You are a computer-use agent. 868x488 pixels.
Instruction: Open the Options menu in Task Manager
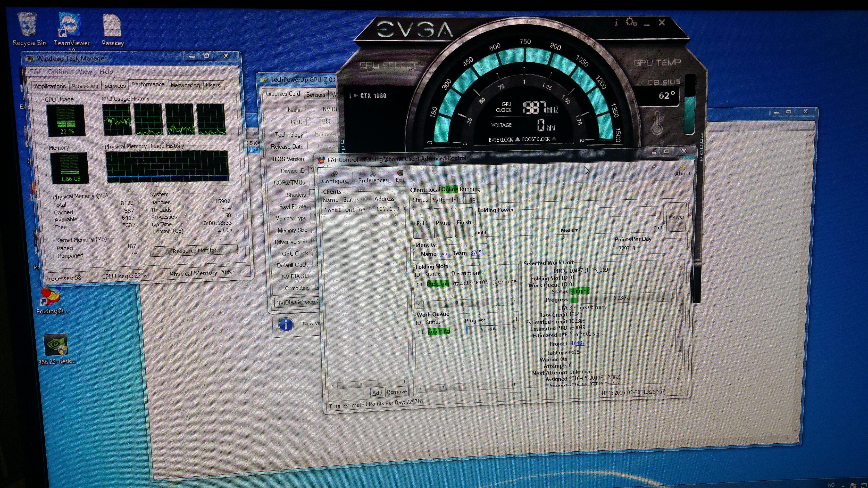[59, 72]
